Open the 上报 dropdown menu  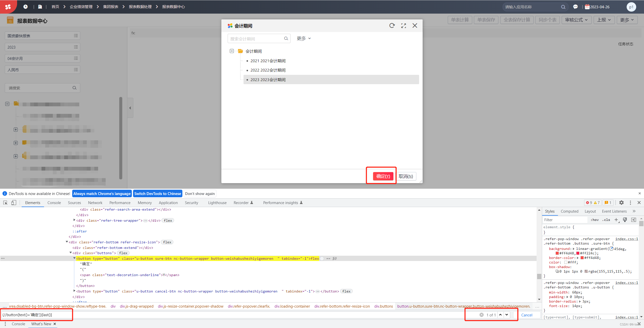604,20
